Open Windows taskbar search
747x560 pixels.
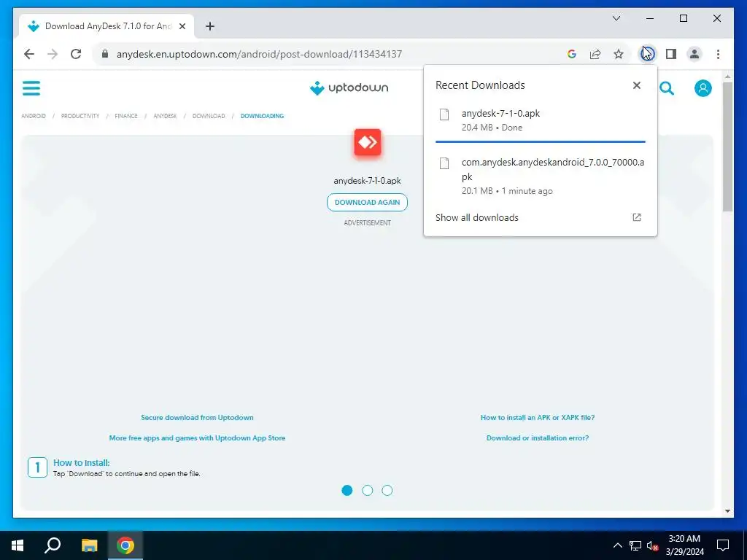coord(53,545)
